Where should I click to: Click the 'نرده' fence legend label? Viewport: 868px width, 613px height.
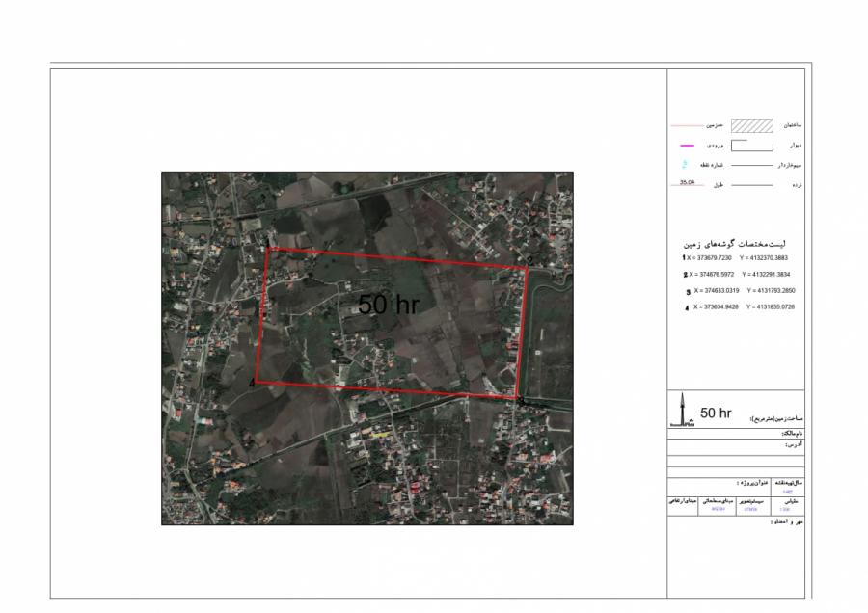point(798,185)
